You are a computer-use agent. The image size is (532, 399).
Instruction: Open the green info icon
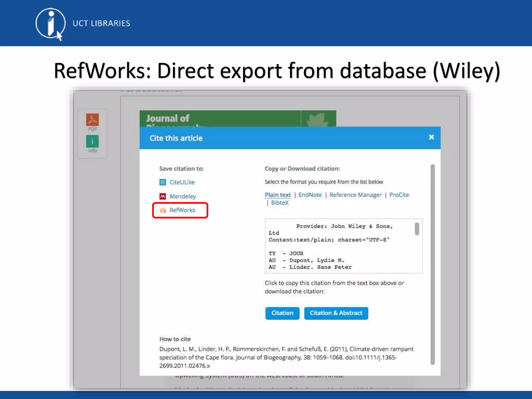point(92,141)
